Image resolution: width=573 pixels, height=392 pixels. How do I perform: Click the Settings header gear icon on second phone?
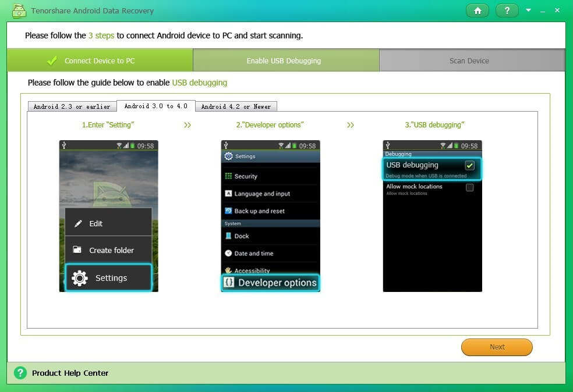click(229, 156)
